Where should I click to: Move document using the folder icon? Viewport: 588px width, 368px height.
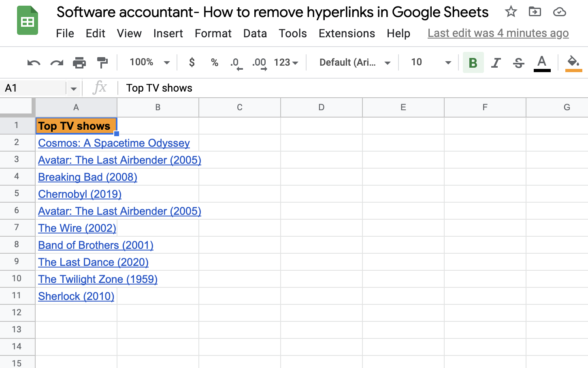click(535, 12)
